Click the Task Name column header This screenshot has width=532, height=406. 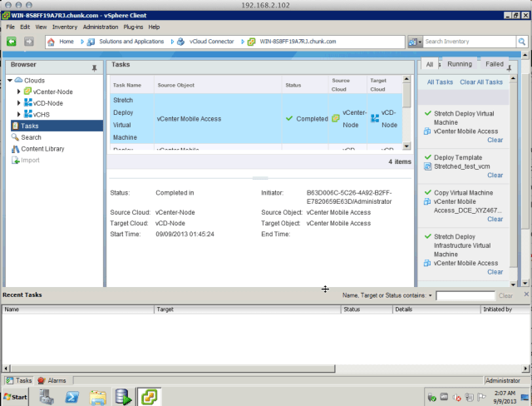(x=132, y=85)
